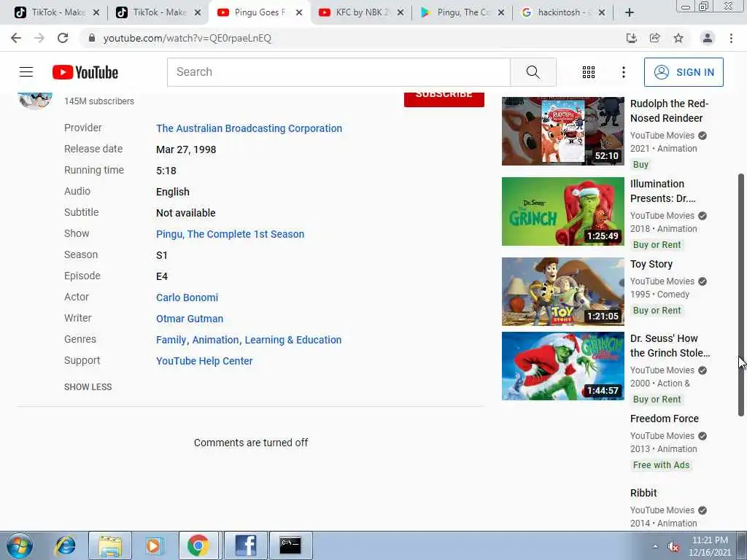Open the Freedom Force movie title
The image size is (747, 560).
click(664, 419)
